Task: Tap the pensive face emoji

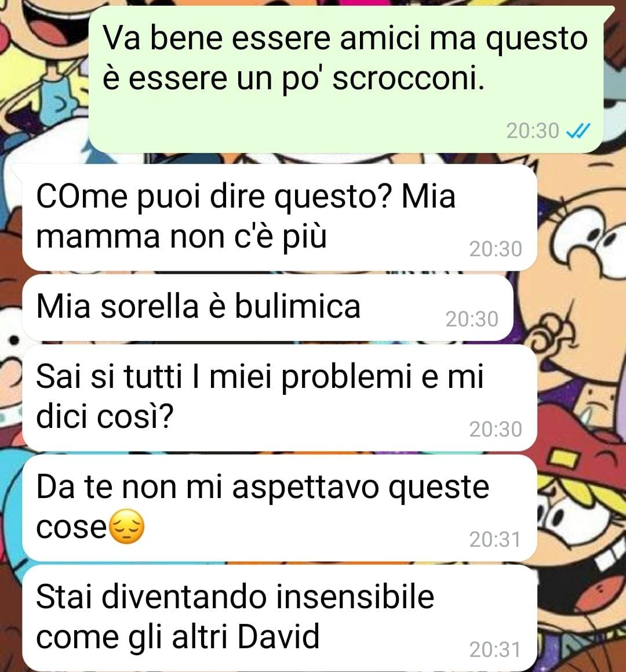Action: [128, 526]
